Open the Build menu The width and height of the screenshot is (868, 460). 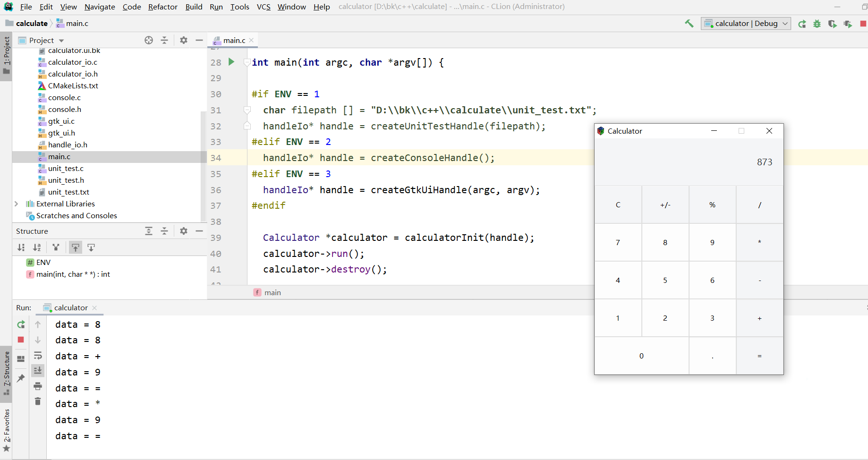[x=194, y=7]
